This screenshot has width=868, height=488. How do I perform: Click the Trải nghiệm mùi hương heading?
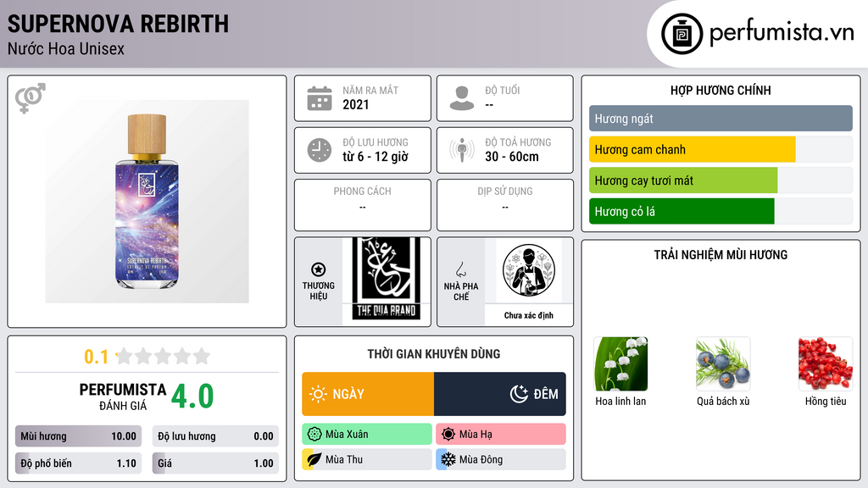(721, 255)
